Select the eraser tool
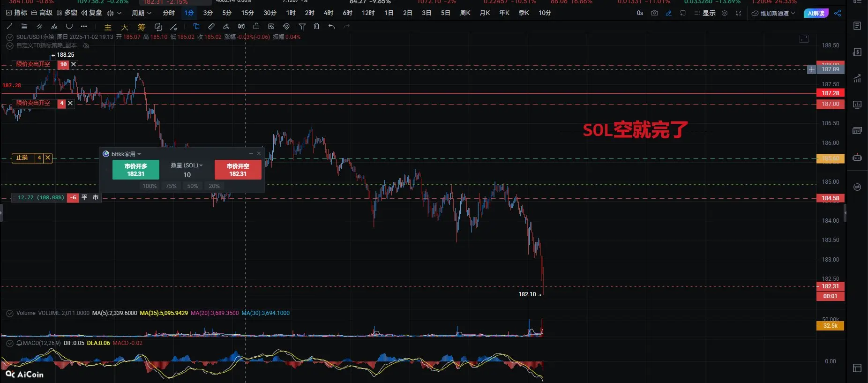 (x=226, y=26)
